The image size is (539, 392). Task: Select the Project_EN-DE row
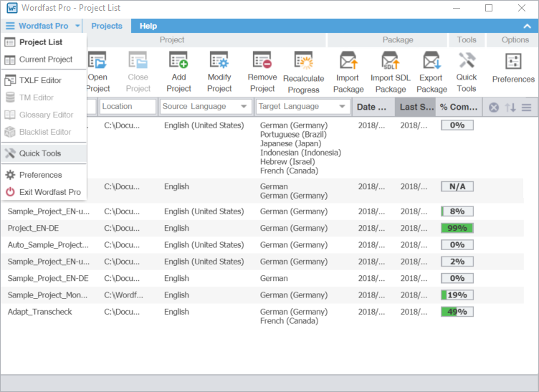(x=262, y=228)
